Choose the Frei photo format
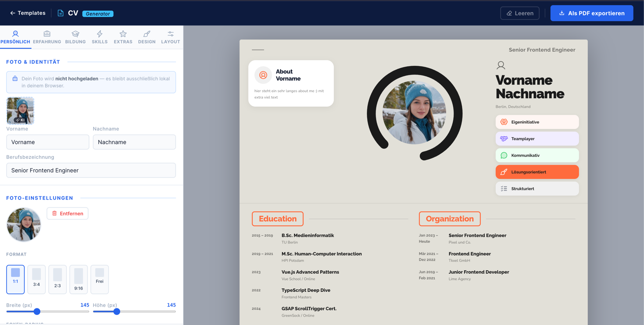Viewport: 644px width, 325px height. tap(100, 279)
